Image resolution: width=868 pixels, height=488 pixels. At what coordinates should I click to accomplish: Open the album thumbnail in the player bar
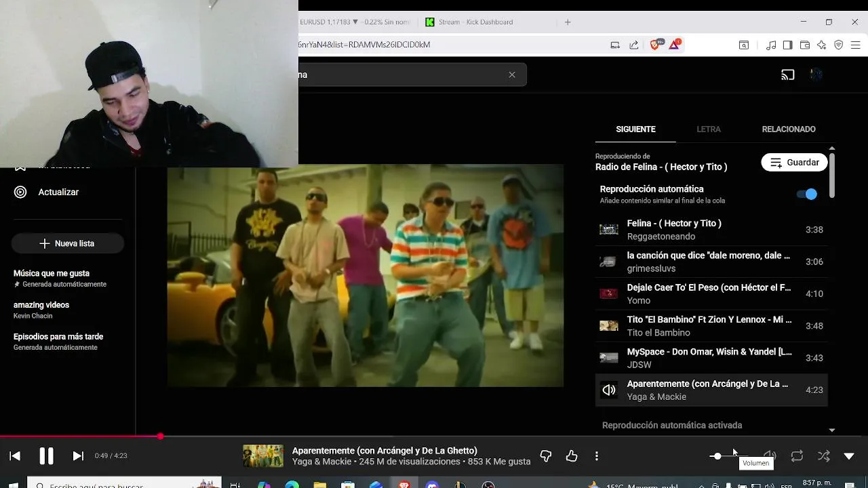263,456
